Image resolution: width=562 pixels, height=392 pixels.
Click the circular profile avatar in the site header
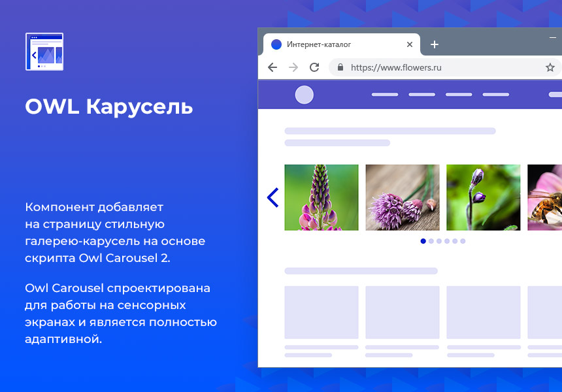[x=305, y=95]
